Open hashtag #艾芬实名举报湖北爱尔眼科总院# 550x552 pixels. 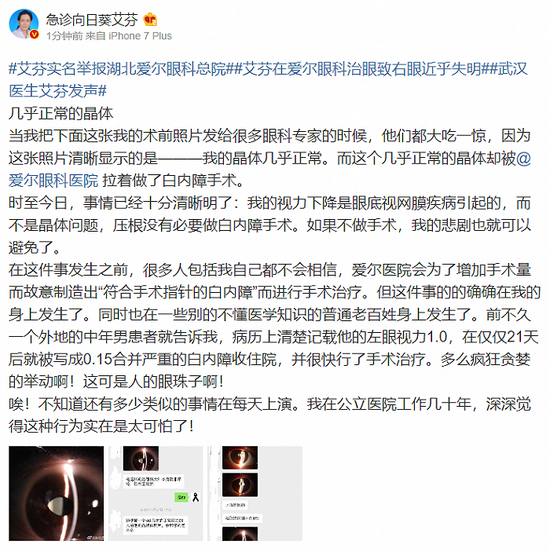coord(121,69)
